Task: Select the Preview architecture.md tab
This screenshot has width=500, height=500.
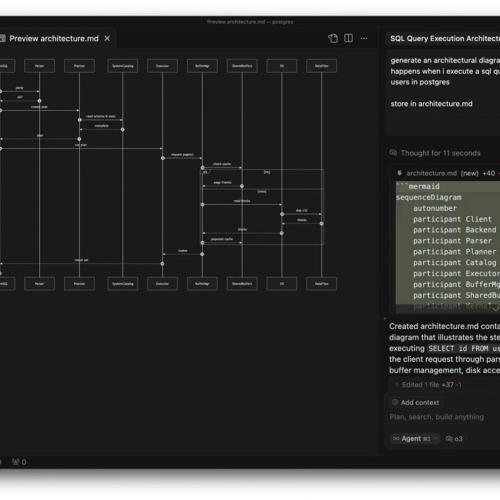Action: (53, 38)
